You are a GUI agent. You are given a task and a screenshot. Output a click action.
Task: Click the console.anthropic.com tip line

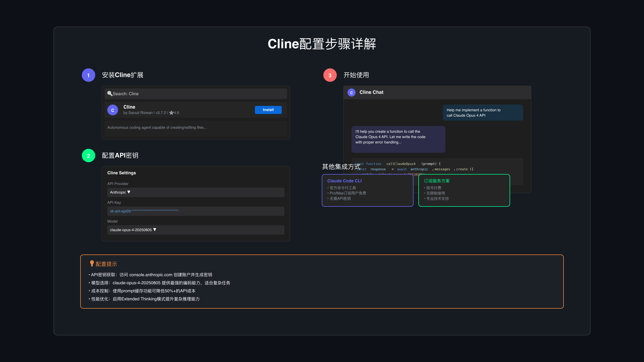pyautogui.click(x=150, y=275)
